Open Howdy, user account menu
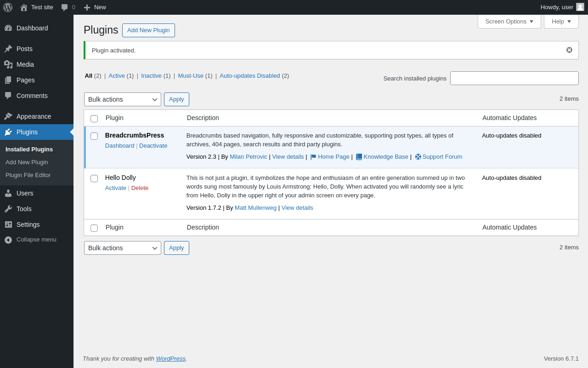 pyautogui.click(x=562, y=7)
